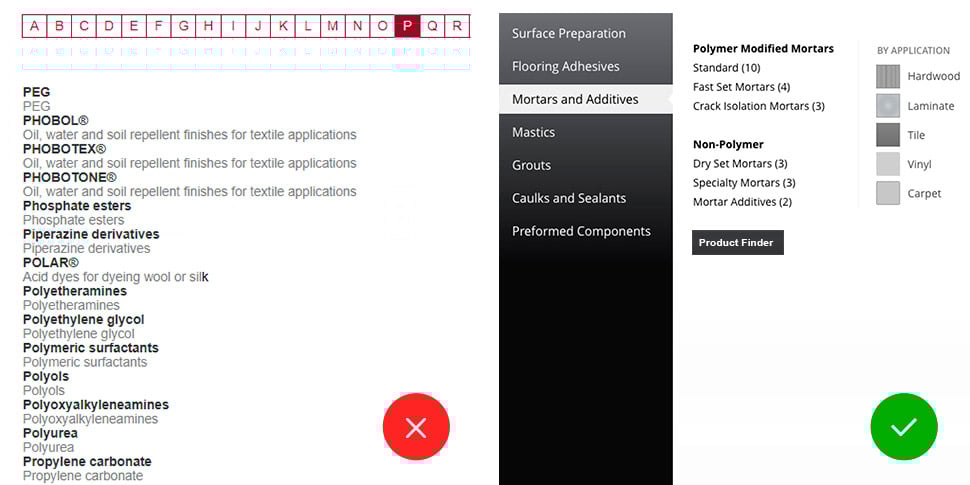Viewport: 970px width, 485px height.
Task: Open the bold Phosphate esters entry
Action: coord(77,206)
